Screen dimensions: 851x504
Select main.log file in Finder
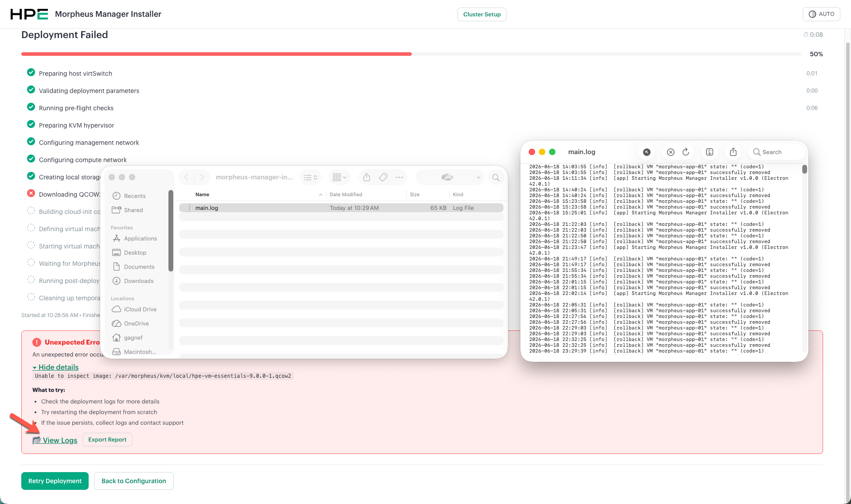click(341, 208)
